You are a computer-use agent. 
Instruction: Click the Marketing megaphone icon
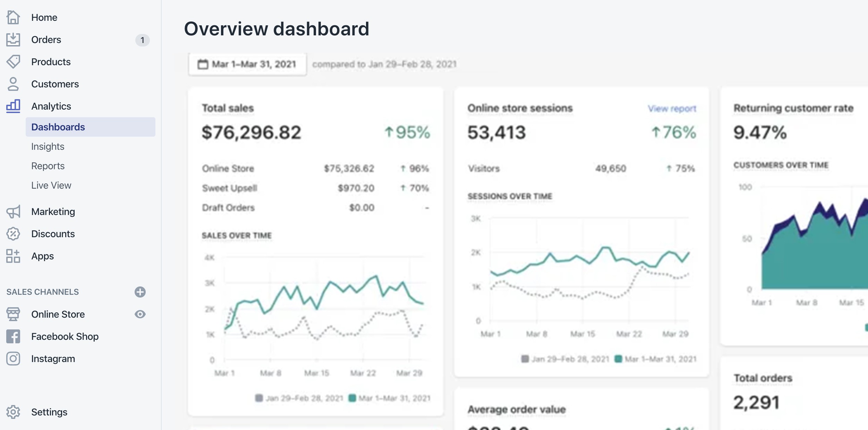pos(13,212)
